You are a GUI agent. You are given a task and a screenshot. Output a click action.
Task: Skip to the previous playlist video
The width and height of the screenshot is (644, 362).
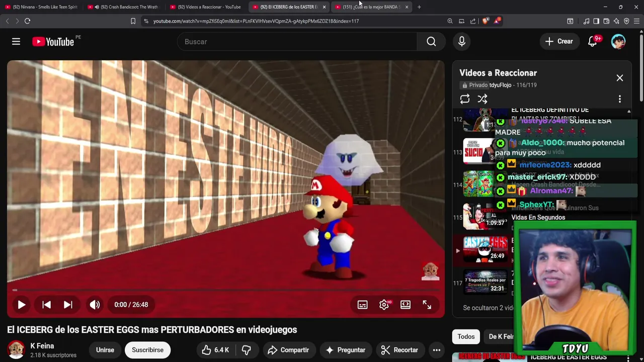(46, 305)
